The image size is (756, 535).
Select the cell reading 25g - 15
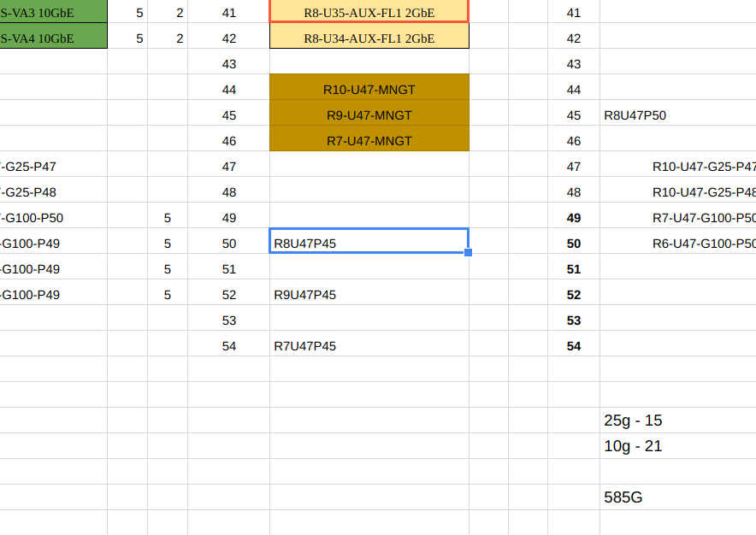click(678, 420)
